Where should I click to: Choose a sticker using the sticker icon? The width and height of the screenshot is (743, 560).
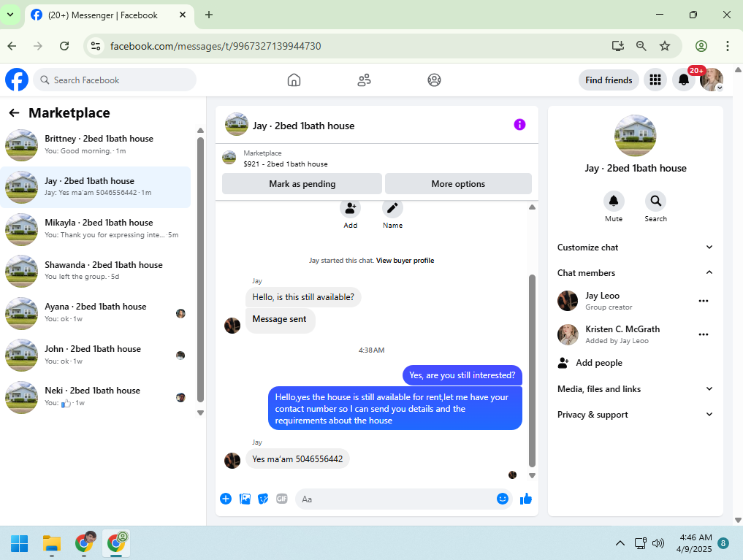point(263,499)
